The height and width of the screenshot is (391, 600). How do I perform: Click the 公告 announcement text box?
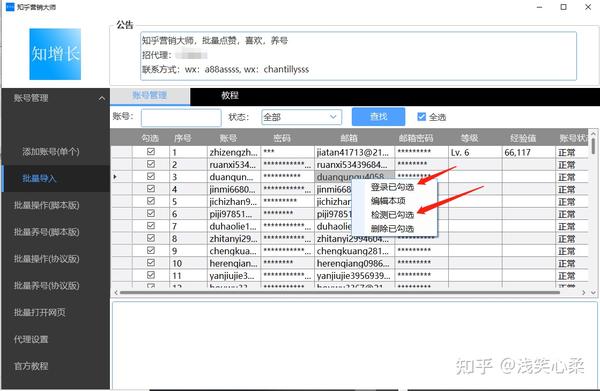[358, 56]
